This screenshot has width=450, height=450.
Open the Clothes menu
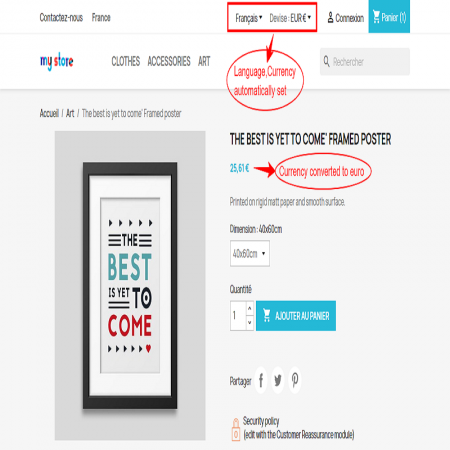point(126,61)
